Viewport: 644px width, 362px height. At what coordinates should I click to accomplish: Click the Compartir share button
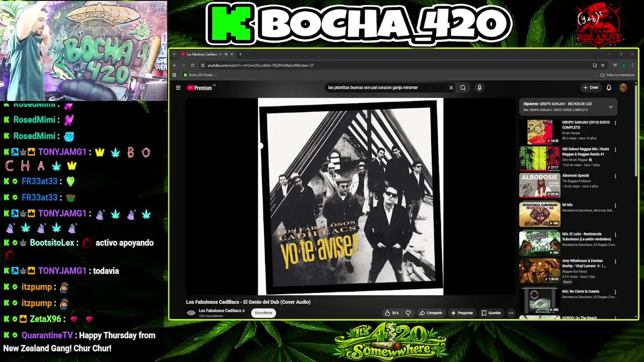coord(431,313)
